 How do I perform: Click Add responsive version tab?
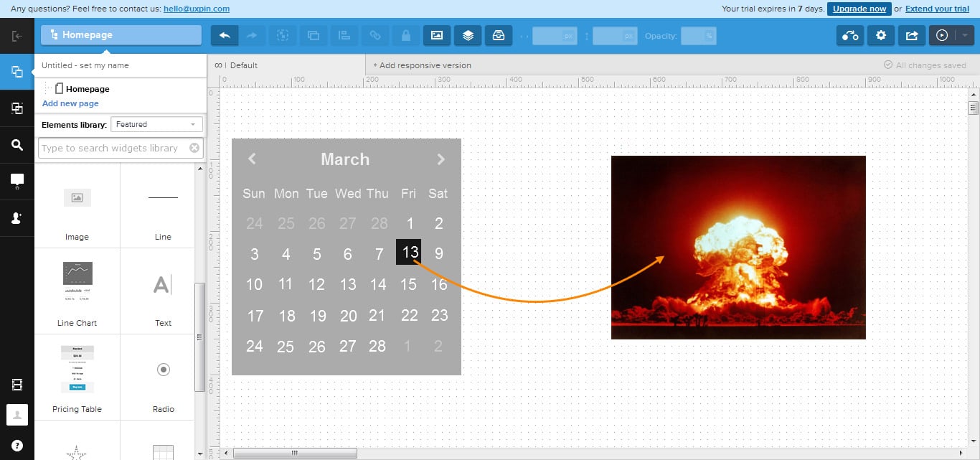tap(422, 65)
